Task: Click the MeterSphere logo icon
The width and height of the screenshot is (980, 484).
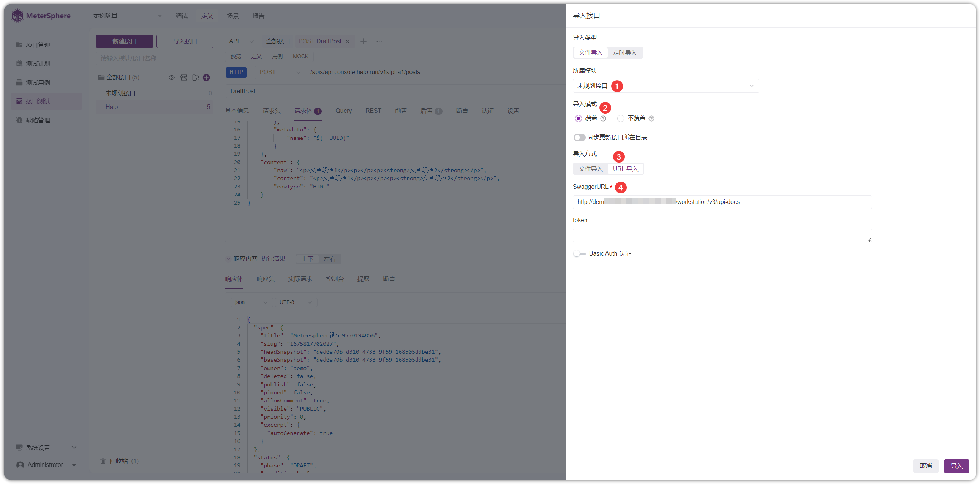Action: click(17, 16)
